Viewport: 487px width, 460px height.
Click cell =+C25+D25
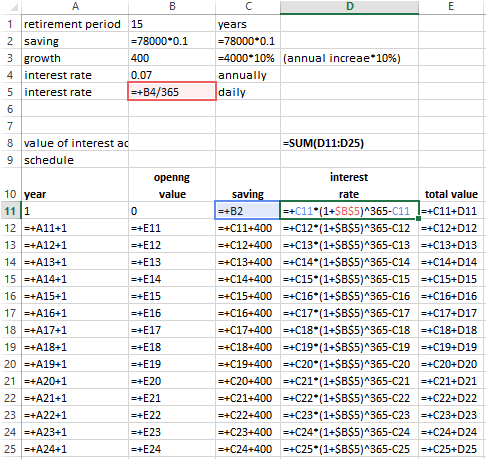point(451,449)
